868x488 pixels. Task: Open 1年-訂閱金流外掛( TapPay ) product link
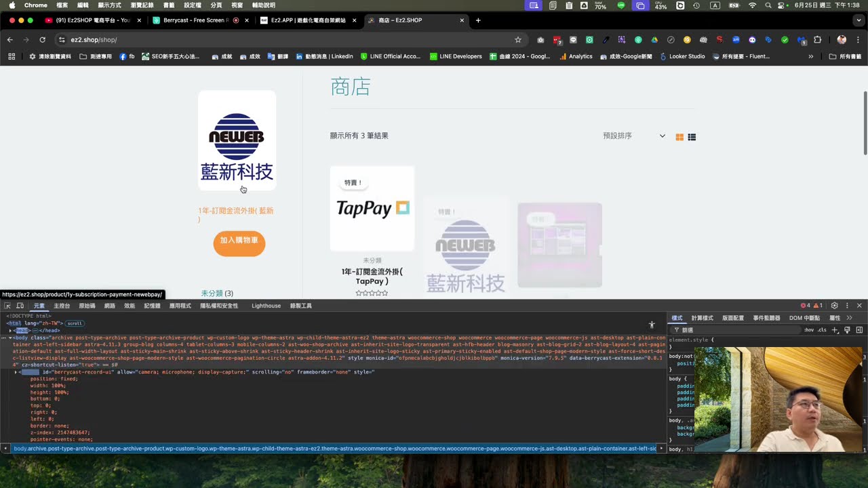click(372, 277)
